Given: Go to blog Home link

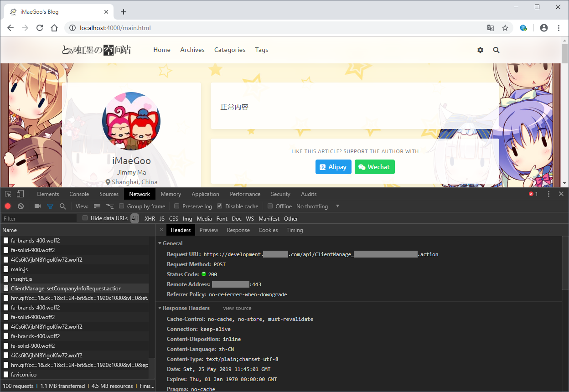Looking at the screenshot, I should click(162, 50).
